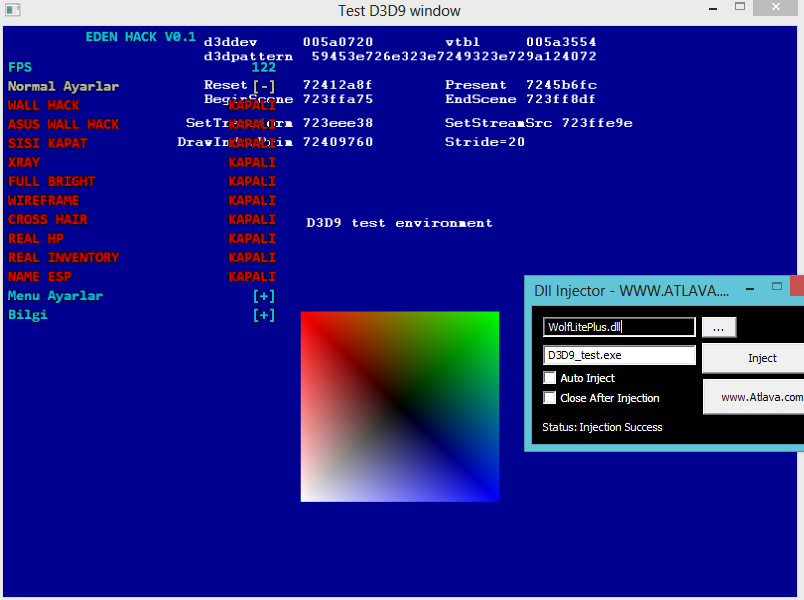Expand Menu Ayarlar with [+]
This screenshot has height=600, width=804.
264,296
